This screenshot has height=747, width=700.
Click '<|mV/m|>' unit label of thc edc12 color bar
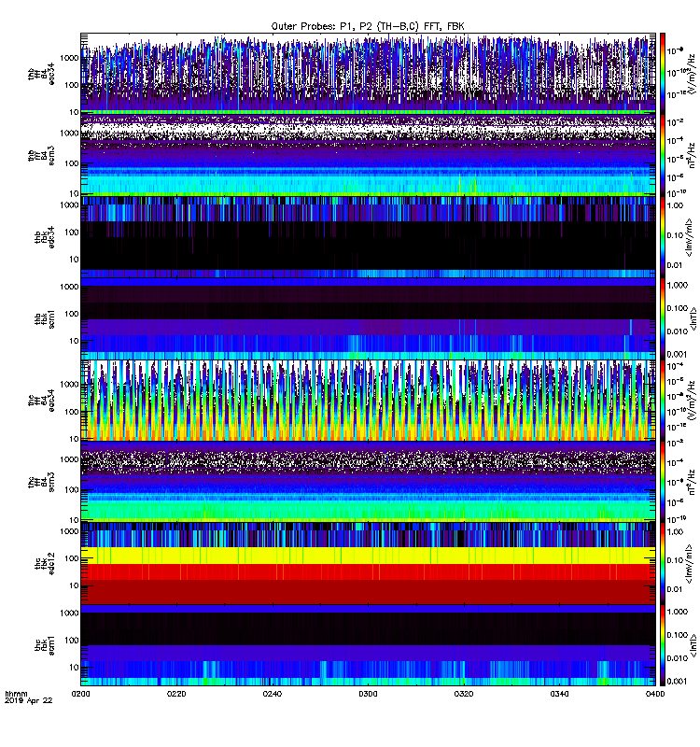coord(689,564)
